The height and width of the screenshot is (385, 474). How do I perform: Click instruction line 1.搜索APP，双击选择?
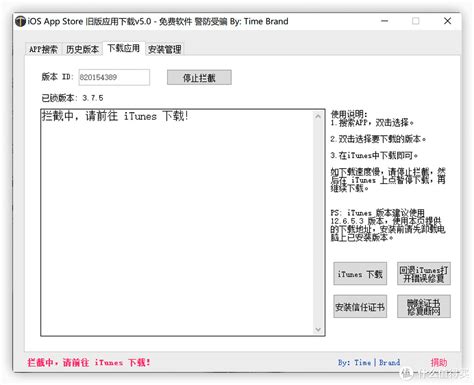pos(372,123)
